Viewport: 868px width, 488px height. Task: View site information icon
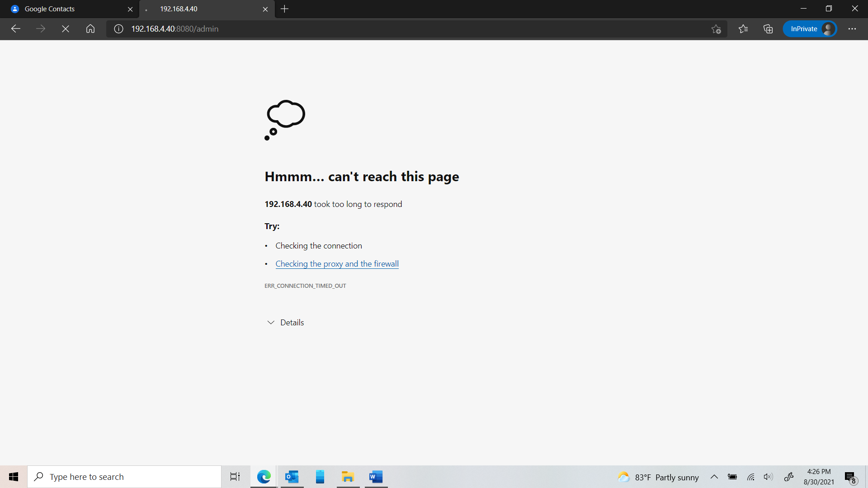(118, 29)
